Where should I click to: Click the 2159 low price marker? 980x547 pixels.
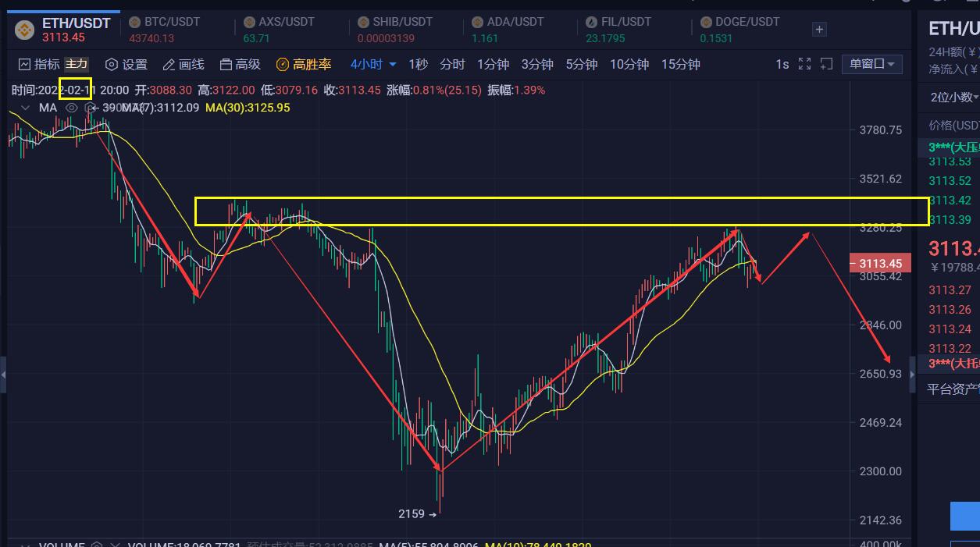411,513
